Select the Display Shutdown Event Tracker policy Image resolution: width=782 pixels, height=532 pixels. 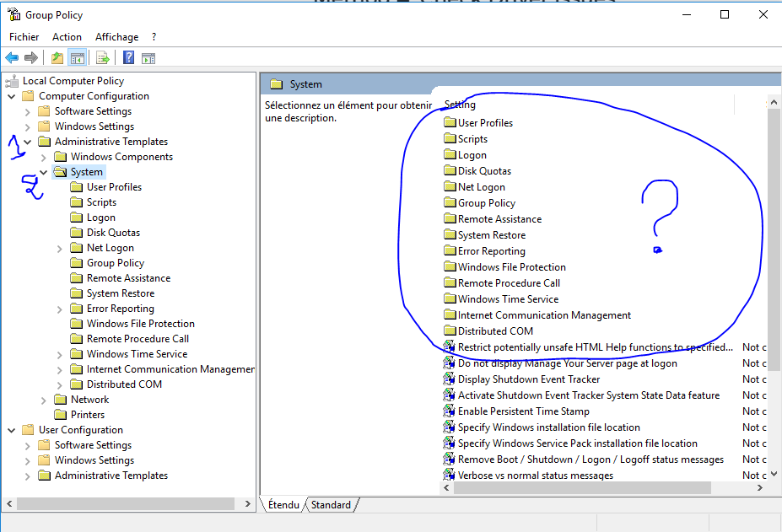pos(529,379)
